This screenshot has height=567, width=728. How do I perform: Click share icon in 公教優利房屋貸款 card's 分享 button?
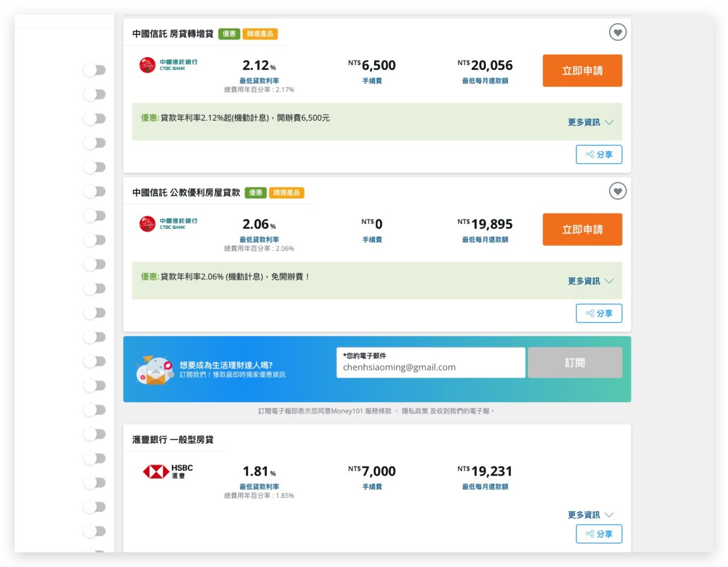pyautogui.click(x=590, y=314)
